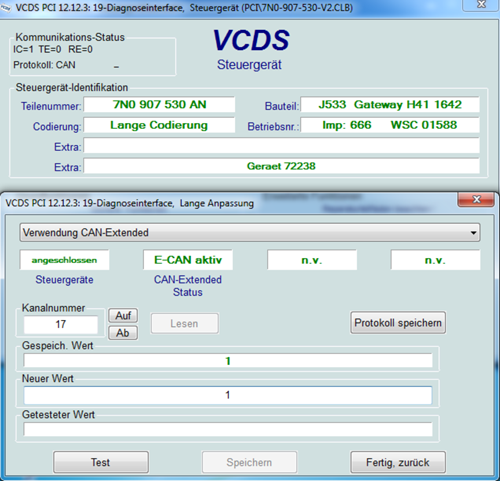Click the Bauteil label

[282, 106]
